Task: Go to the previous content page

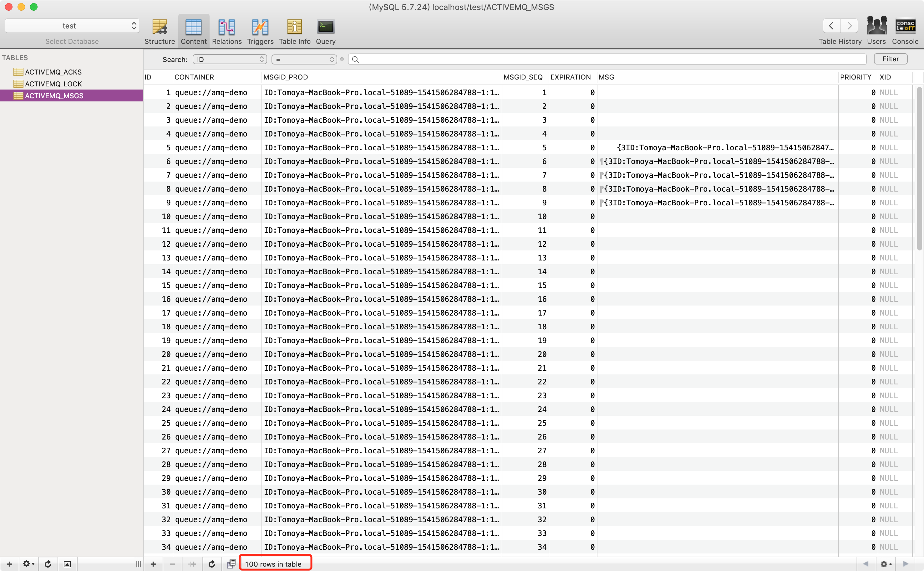Action: (865, 564)
